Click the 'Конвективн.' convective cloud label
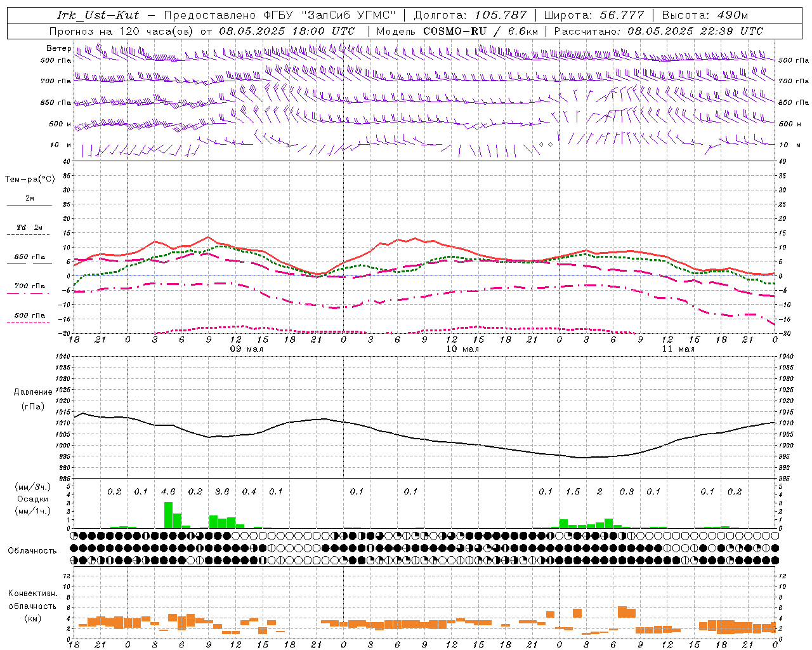812x650 pixels. click(32, 594)
